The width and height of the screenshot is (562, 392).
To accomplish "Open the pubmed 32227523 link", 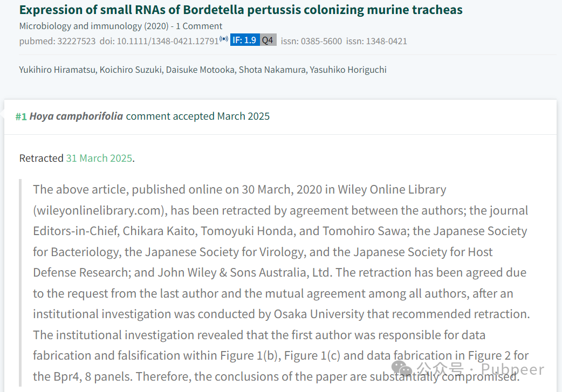I will [x=57, y=41].
